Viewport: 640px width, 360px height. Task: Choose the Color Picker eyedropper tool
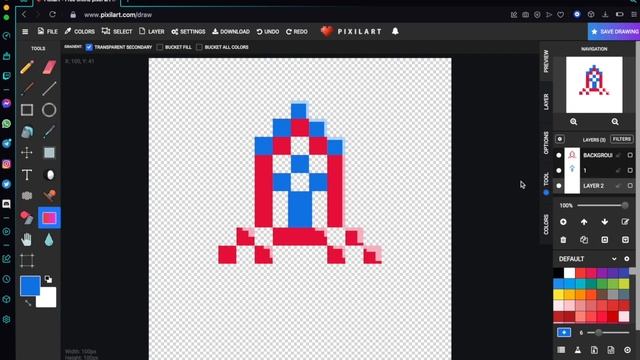tap(49, 131)
